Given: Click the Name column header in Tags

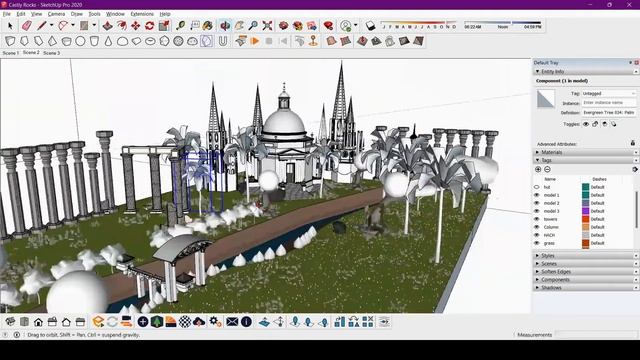Looking at the screenshot, I should pos(550,179).
